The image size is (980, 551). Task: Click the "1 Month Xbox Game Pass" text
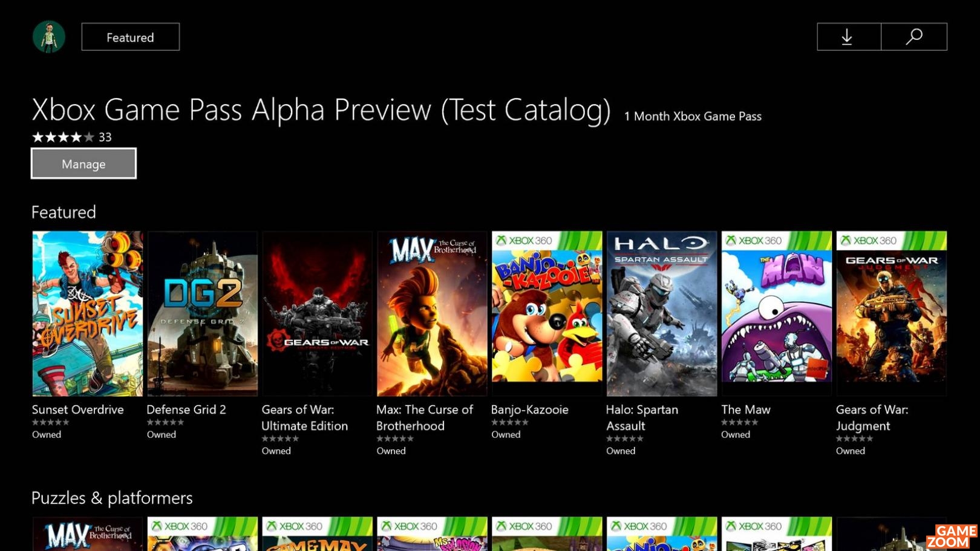coord(693,116)
